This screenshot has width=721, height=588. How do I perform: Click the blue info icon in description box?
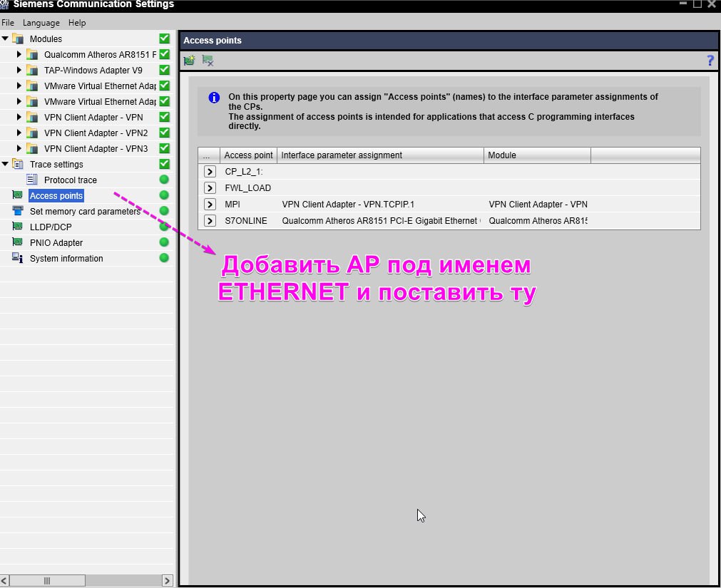(214, 98)
